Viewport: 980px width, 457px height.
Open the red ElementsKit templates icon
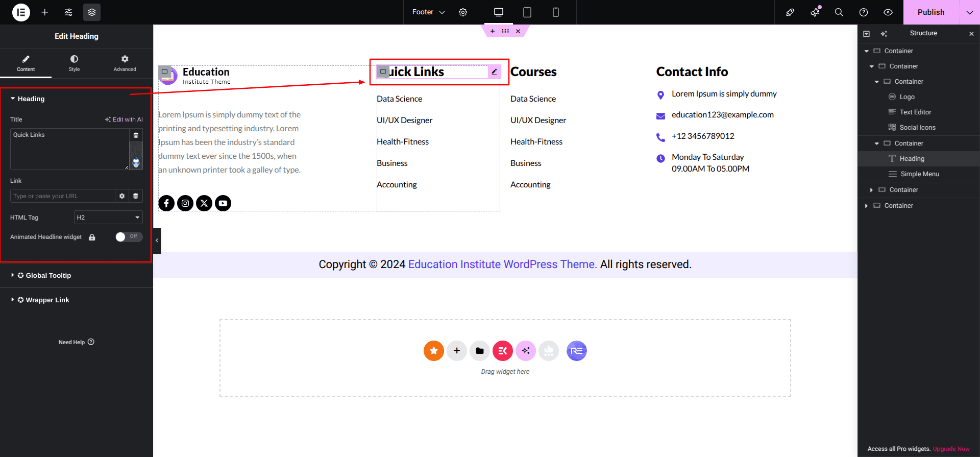pyautogui.click(x=503, y=351)
